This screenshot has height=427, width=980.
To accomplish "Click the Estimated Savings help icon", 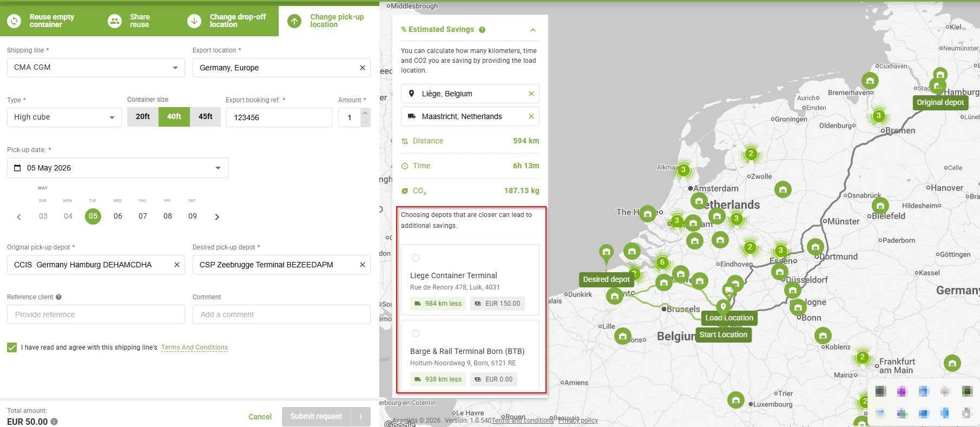I will click(482, 30).
